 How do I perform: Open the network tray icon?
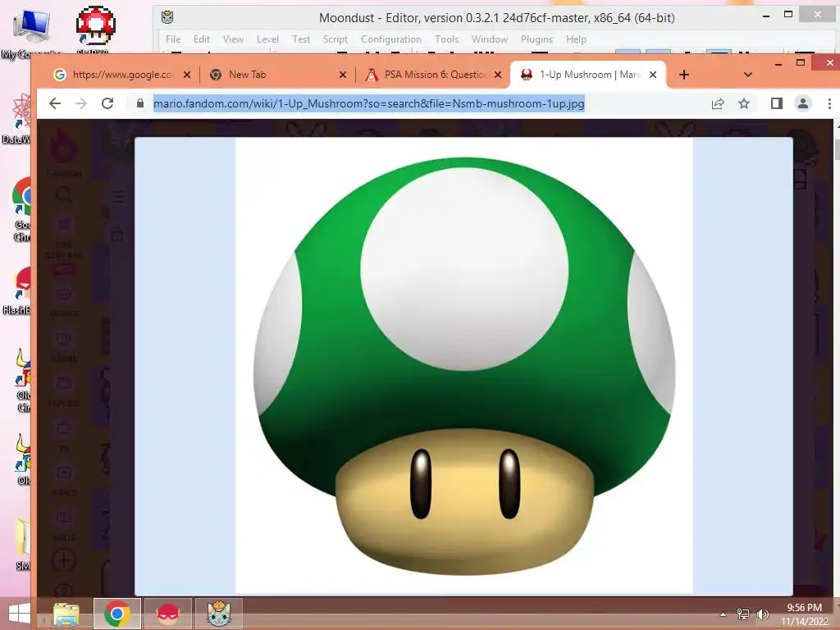pos(743,614)
